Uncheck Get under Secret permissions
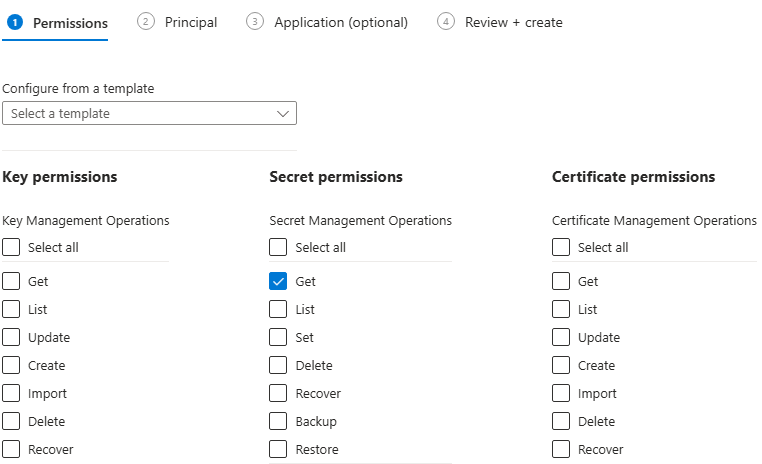Viewport: 762px width, 464px height. tap(278, 282)
